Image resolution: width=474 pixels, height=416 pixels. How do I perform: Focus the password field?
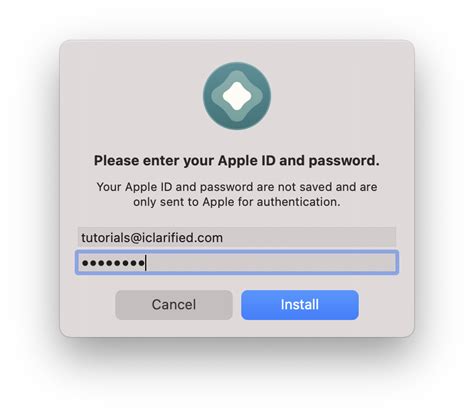(237, 263)
